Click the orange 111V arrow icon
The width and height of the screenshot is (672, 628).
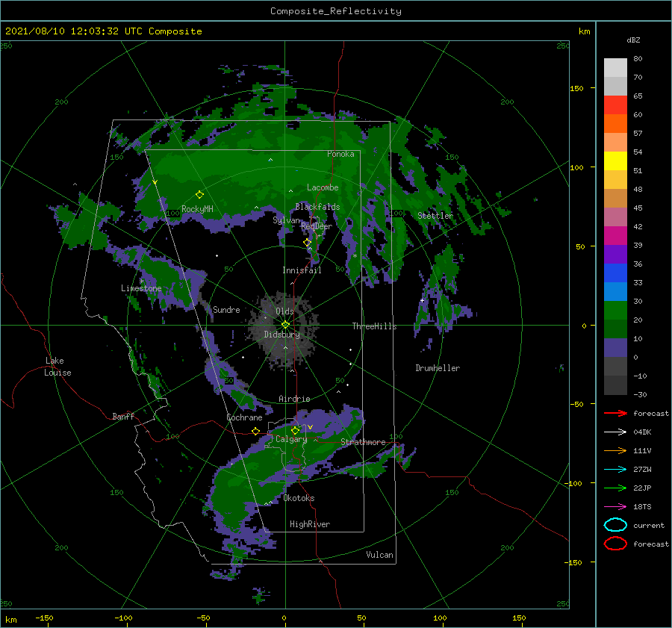click(x=615, y=450)
